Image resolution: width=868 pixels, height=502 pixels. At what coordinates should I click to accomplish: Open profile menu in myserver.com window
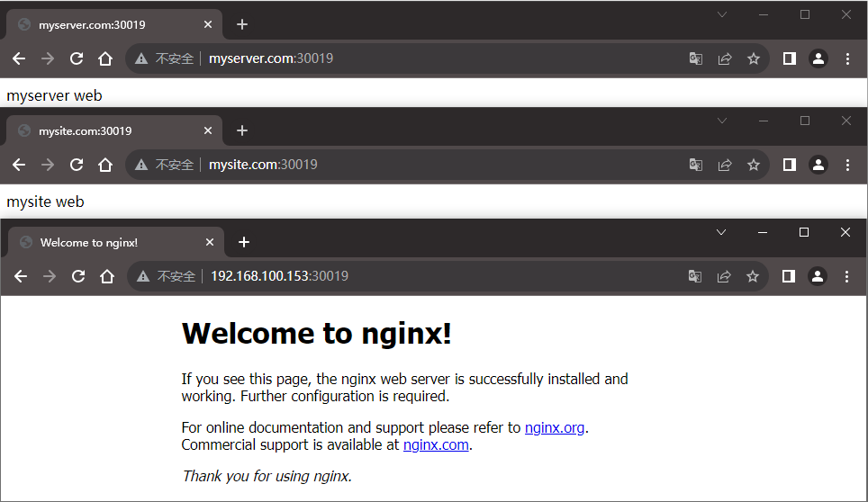[x=818, y=58]
